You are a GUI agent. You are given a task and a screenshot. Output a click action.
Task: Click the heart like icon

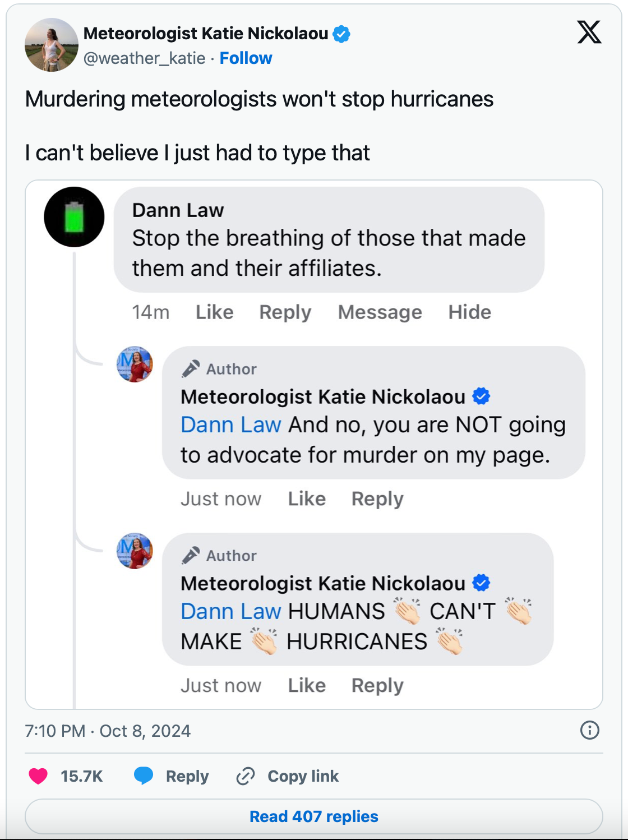(x=38, y=776)
